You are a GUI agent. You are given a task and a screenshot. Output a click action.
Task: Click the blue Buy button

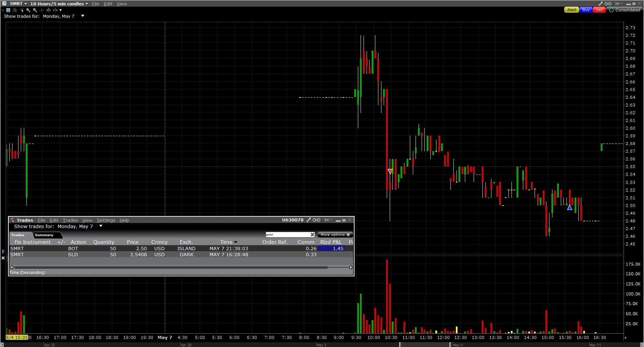click(586, 10)
